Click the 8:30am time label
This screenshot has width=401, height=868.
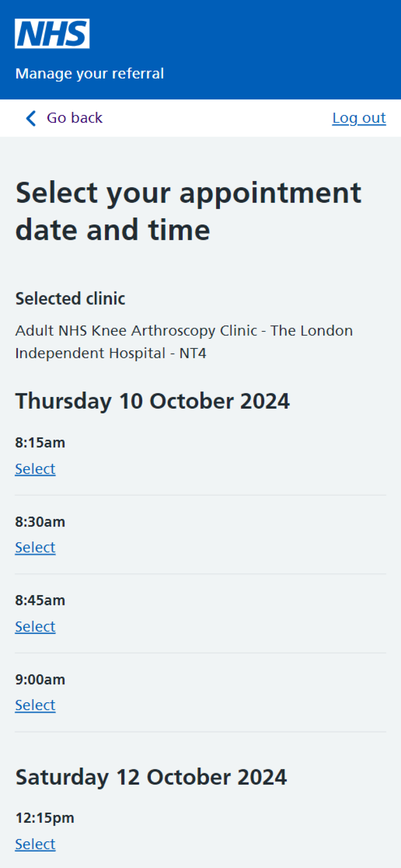(x=40, y=522)
